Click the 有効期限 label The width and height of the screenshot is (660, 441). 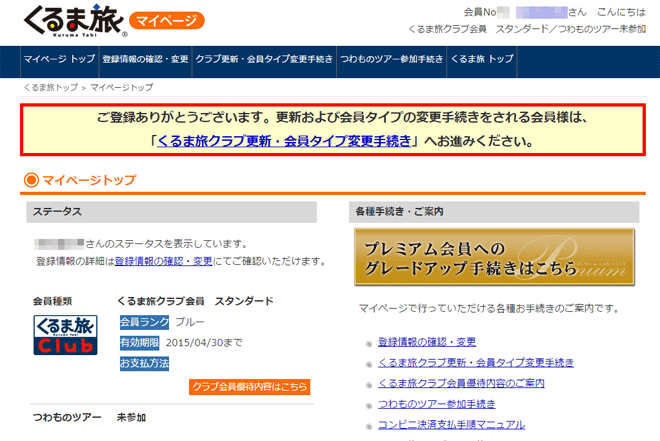pos(140,343)
